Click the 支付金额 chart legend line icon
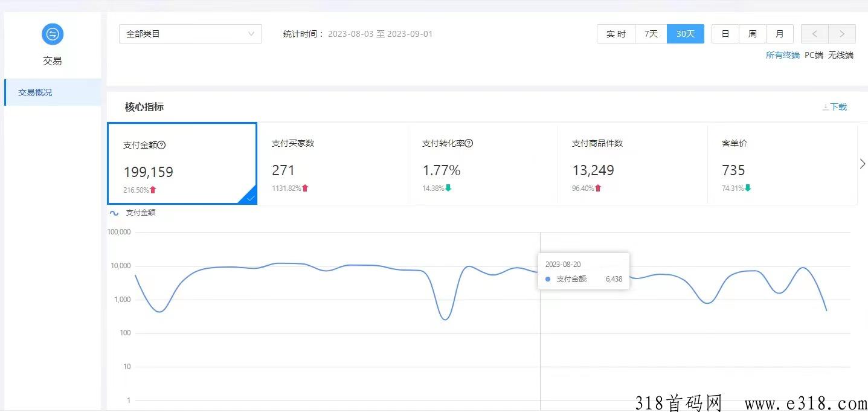868x412 pixels. point(114,213)
